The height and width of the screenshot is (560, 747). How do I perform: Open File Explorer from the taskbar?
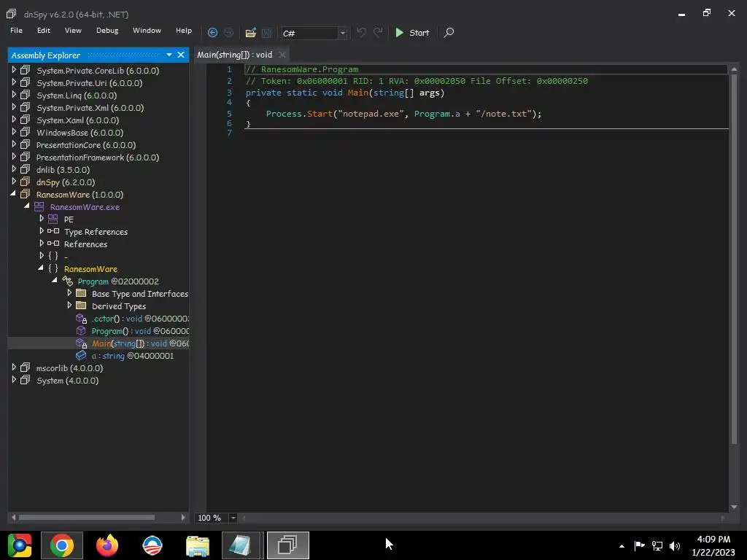tap(197, 545)
